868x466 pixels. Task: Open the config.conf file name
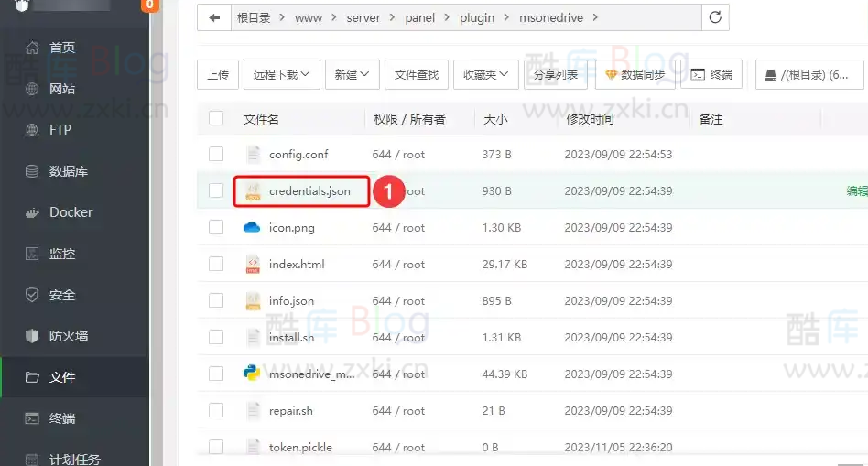click(x=298, y=155)
